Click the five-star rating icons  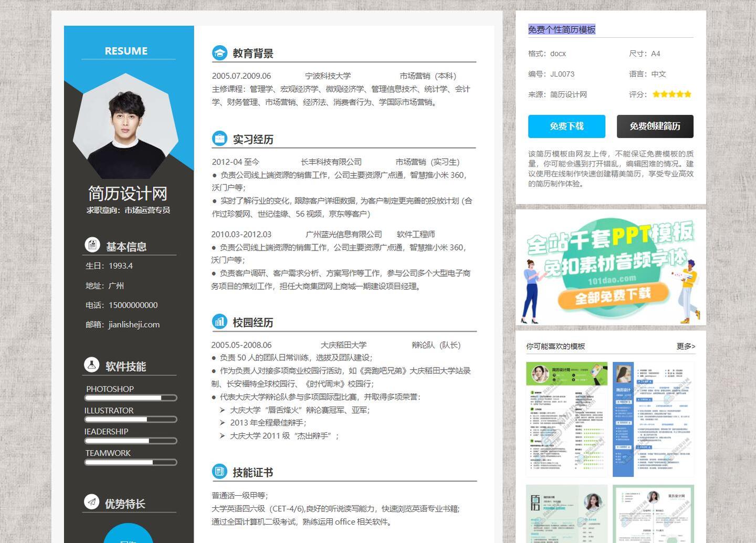[x=672, y=95]
